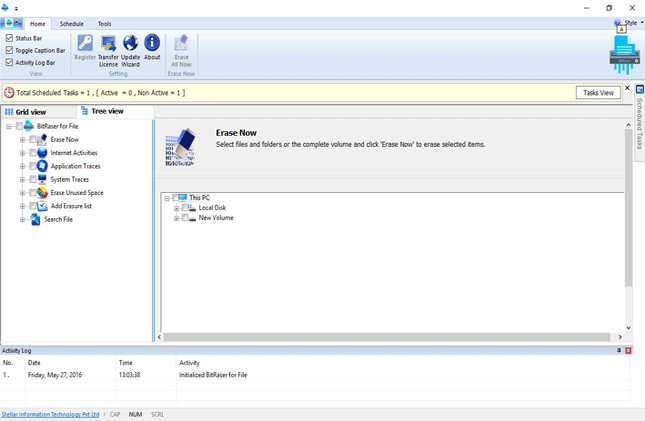Viewport: 645px width, 421px height.
Task: Toggle the Toggle Caption Bar checkbox
Action: 9,50
